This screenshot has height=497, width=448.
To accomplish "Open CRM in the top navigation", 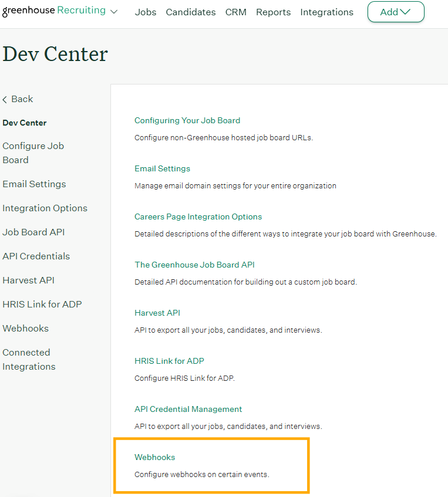I will click(235, 12).
